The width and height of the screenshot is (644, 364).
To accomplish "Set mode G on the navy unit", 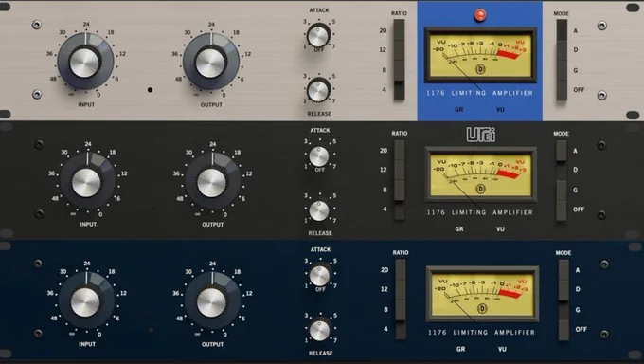I will point(563,310).
